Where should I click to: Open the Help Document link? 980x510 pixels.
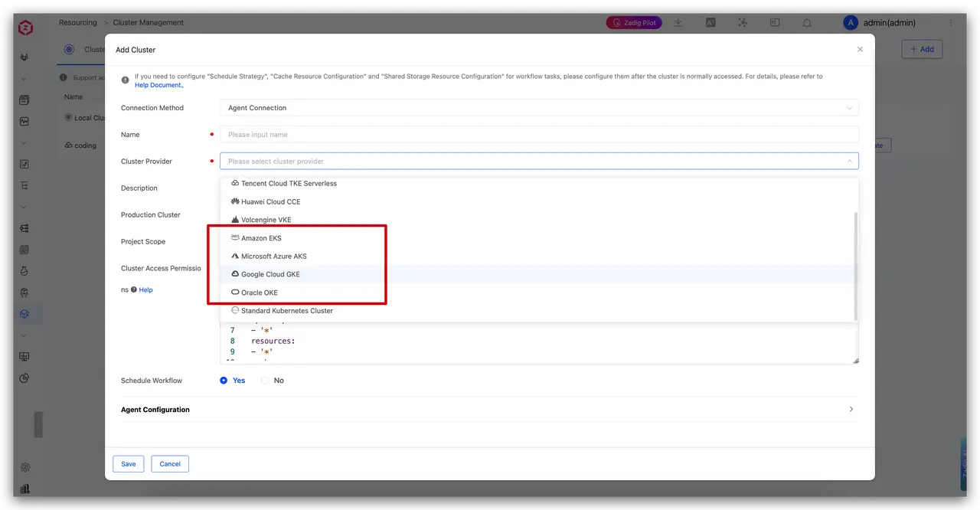pyautogui.click(x=158, y=85)
